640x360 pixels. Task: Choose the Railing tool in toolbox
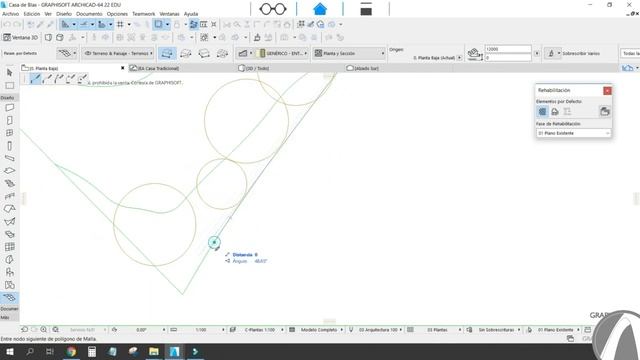[x=9, y=196]
